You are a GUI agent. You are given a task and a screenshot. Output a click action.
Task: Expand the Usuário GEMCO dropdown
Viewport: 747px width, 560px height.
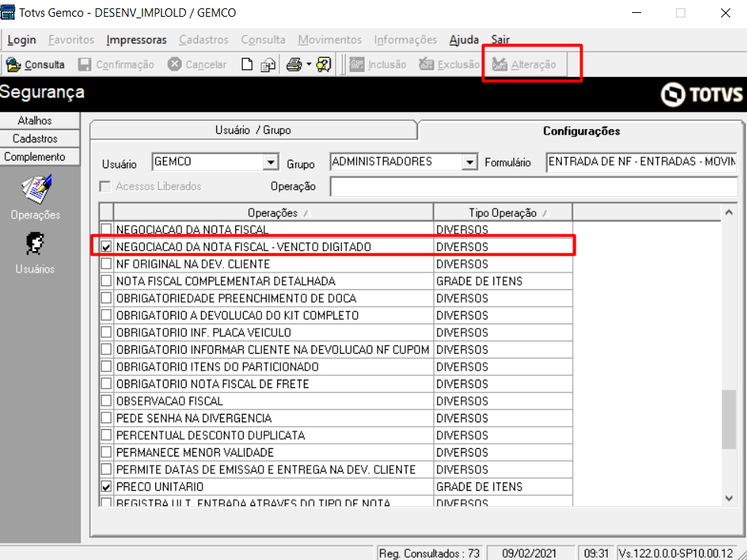(270, 162)
